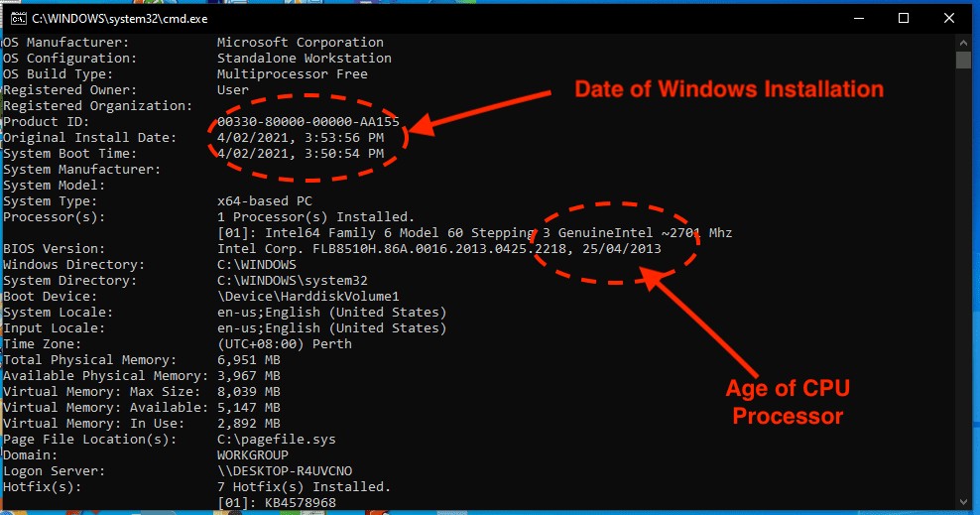Click the 'OS Manufacturer:' label
This screenshot has height=515, width=980.
point(65,43)
